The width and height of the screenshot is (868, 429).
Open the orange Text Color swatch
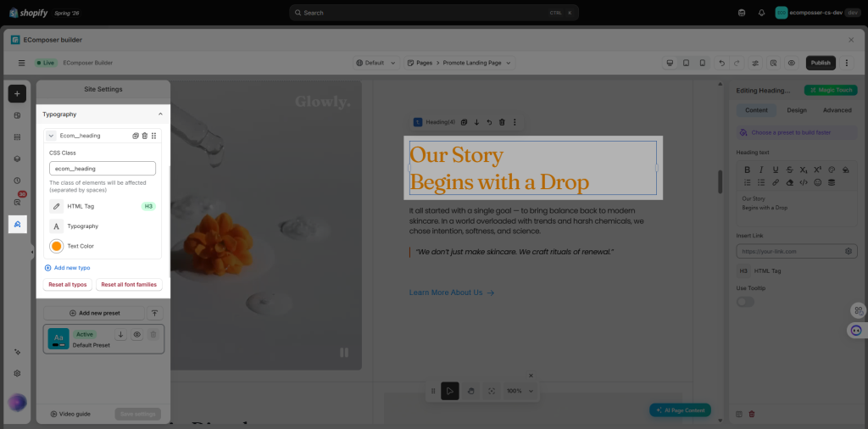(57, 247)
